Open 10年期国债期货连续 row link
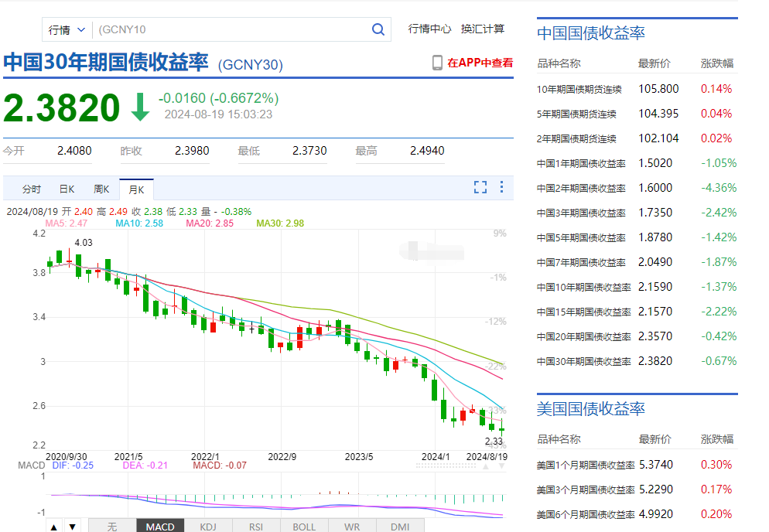769x532 pixels. (x=579, y=89)
